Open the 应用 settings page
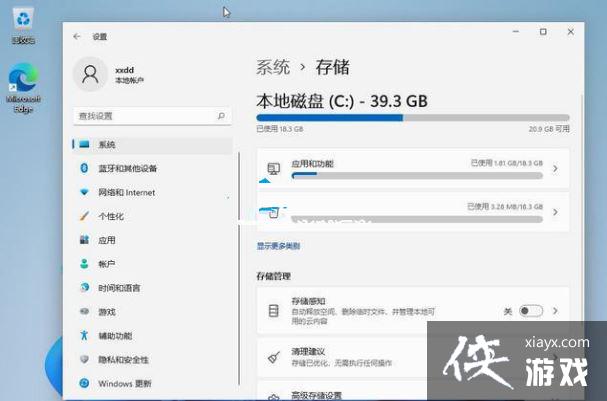This screenshot has width=607, height=401. [x=153, y=240]
